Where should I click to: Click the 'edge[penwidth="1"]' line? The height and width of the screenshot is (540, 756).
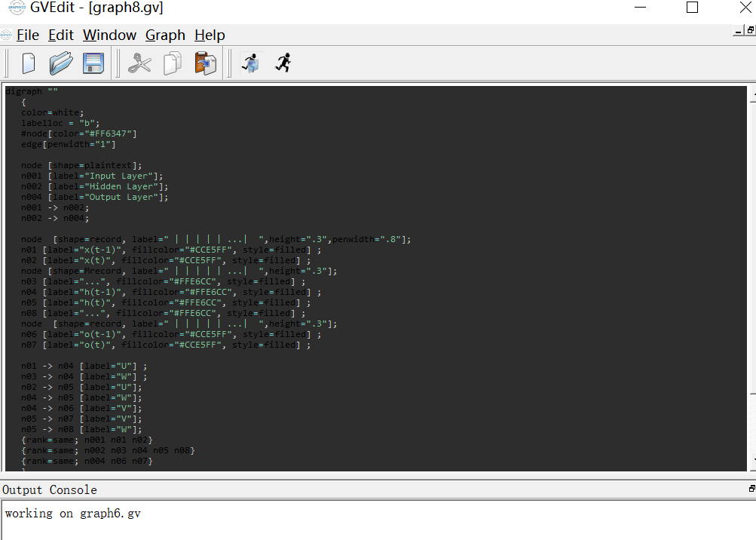point(69,144)
